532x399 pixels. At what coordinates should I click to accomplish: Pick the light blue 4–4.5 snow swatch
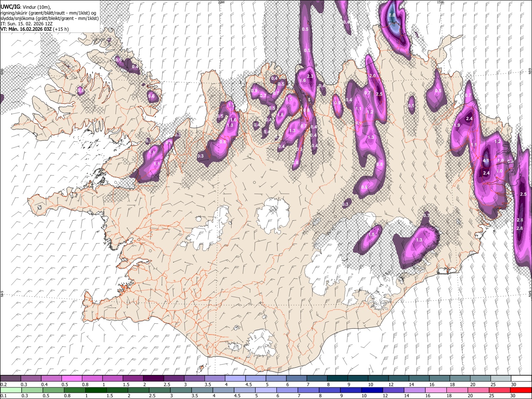[x=235, y=379]
